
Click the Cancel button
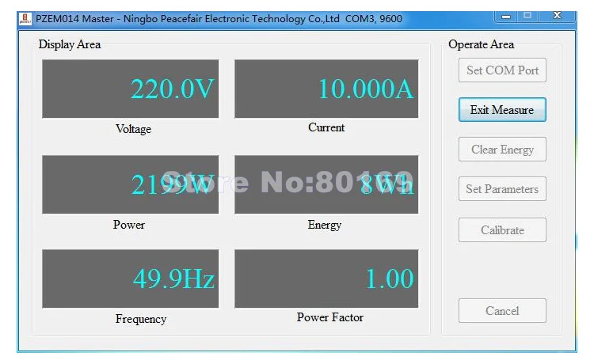click(502, 311)
